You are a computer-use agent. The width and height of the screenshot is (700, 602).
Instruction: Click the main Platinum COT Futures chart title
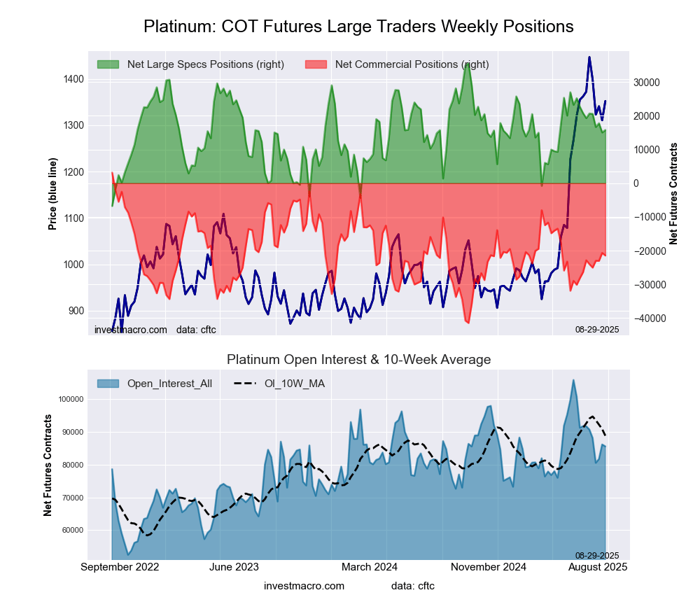tap(358, 27)
